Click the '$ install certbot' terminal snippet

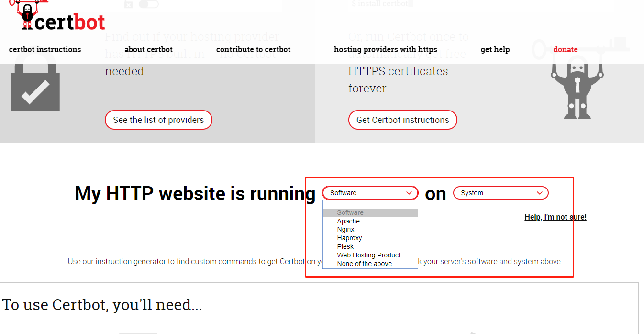click(x=381, y=4)
